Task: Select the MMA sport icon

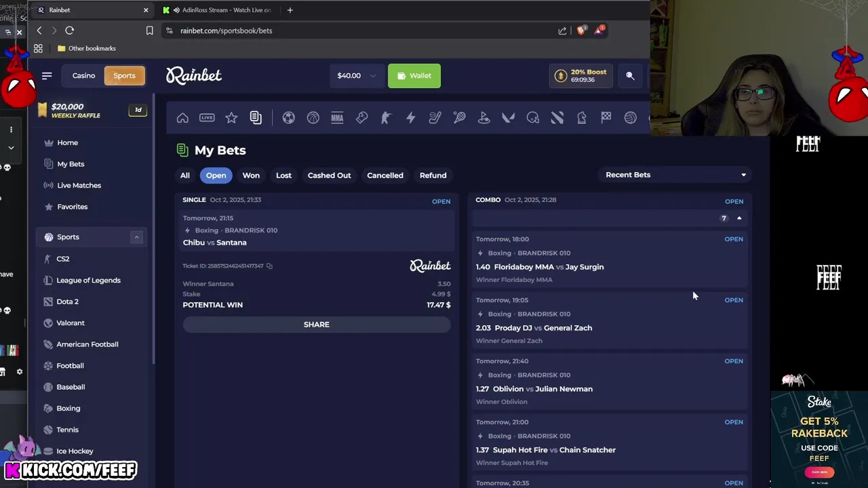Action: pos(337,118)
